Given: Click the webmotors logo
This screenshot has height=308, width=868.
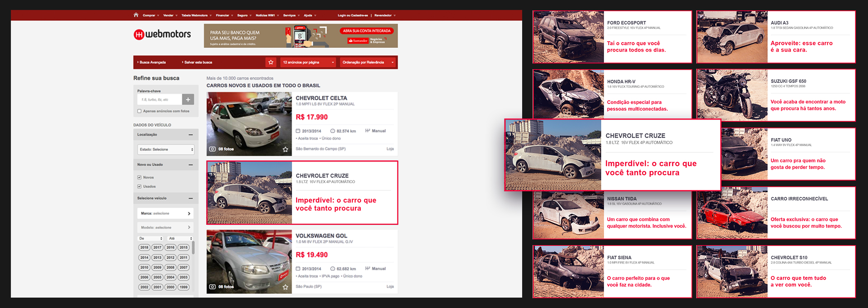Looking at the screenshot, I should pyautogui.click(x=162, y=34).
